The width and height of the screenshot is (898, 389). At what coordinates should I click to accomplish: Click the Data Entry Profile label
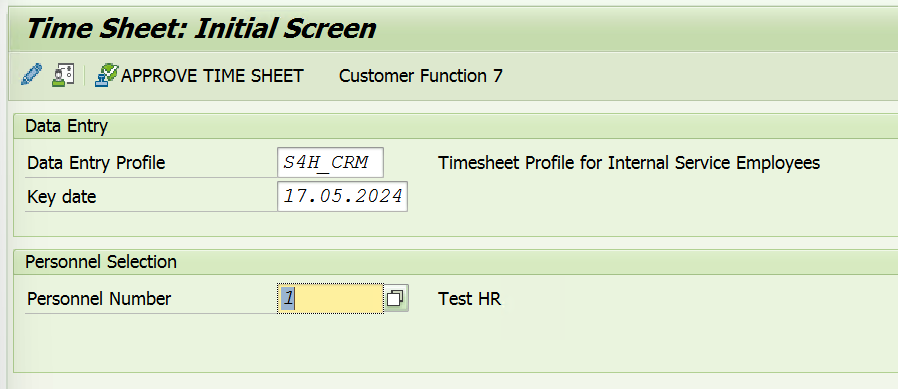96,163
